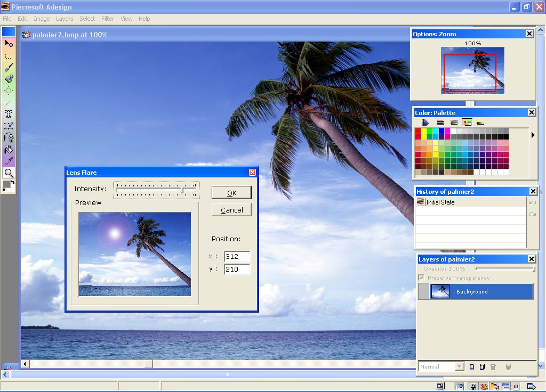The width and height of the screenshot is (546, 392).
Task: Select the grayscale bar palette icon
Action: click(x=480, y=123)
